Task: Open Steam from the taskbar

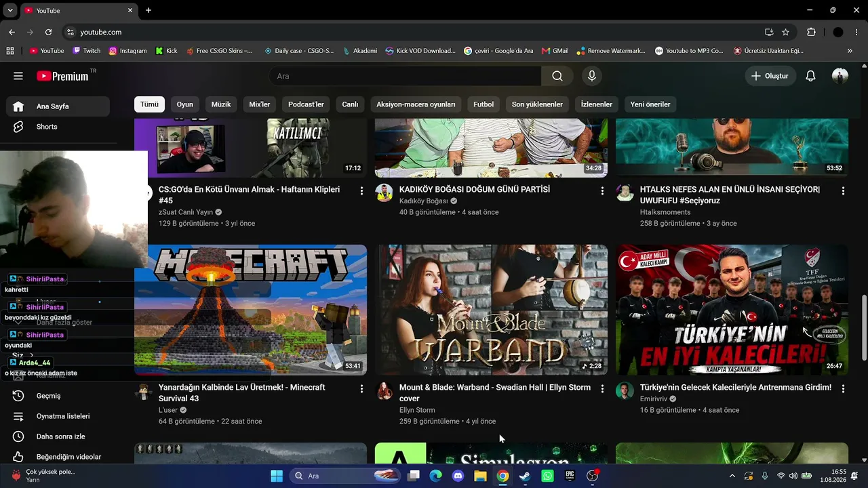Action: click(x=525, y=476)
